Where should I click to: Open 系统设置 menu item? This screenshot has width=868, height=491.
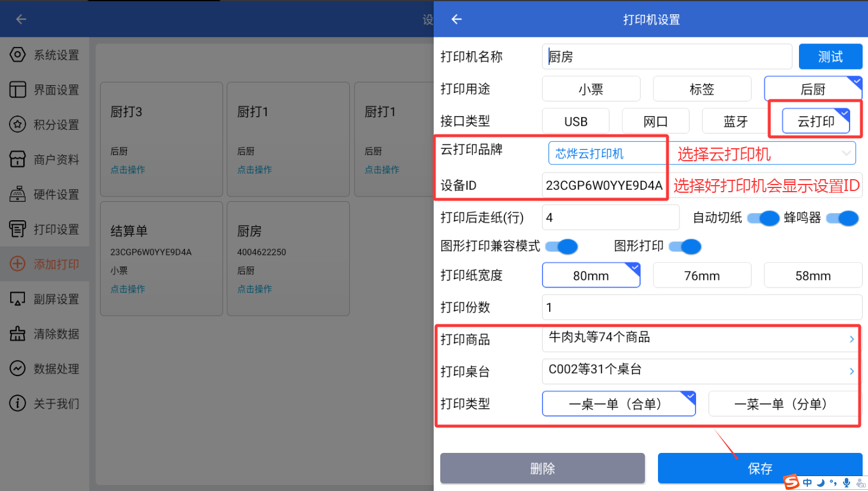[x=45, y=55]
